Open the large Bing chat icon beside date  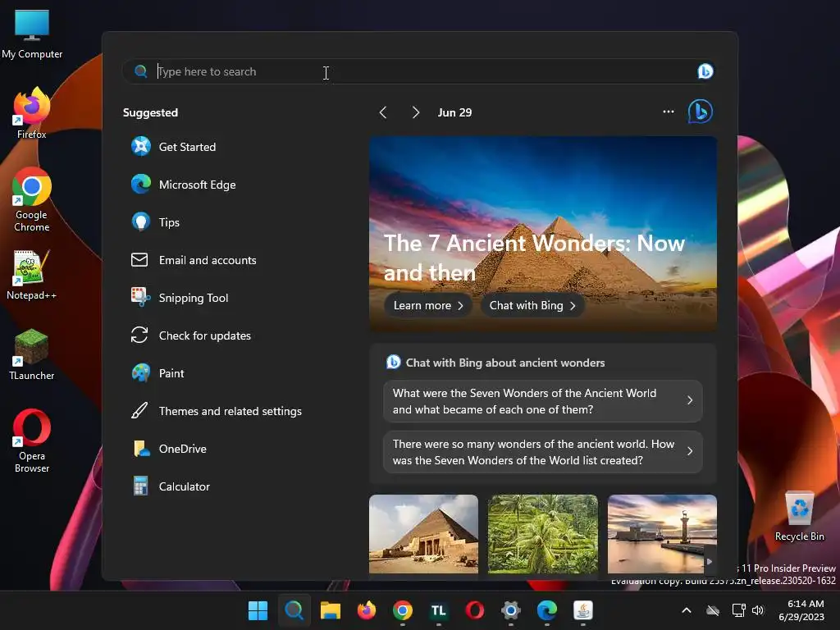click(701, 112)
